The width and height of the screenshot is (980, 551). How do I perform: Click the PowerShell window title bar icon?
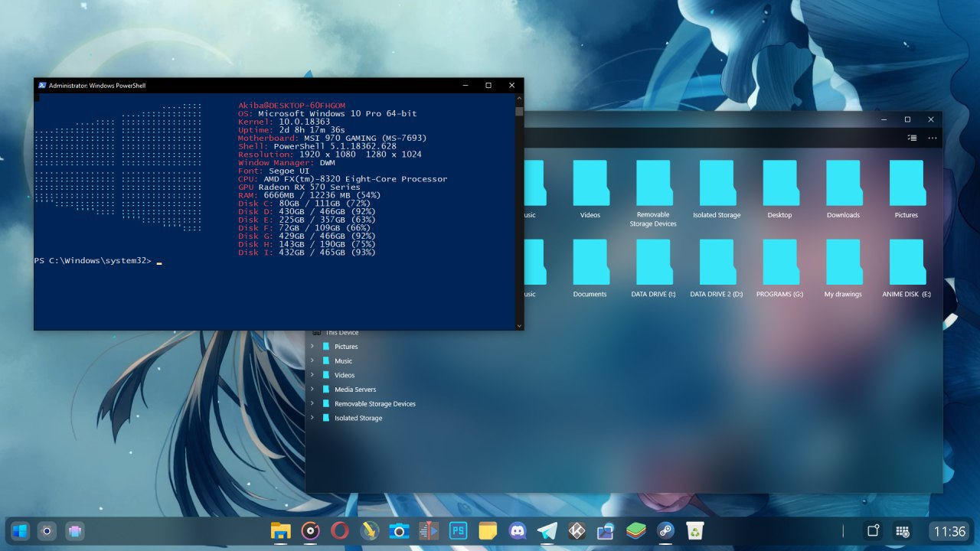coord(42,86)
